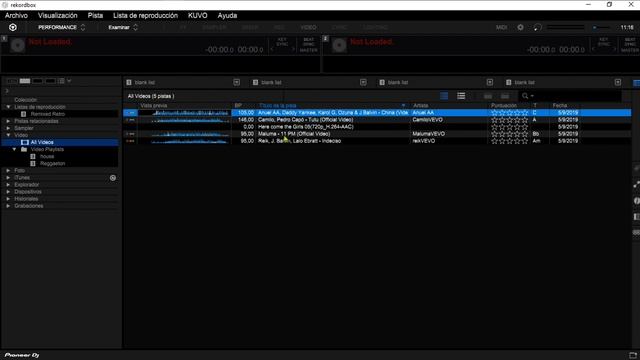
Task: Expand the Sampler tree node
Action: (x=8, y=128)
